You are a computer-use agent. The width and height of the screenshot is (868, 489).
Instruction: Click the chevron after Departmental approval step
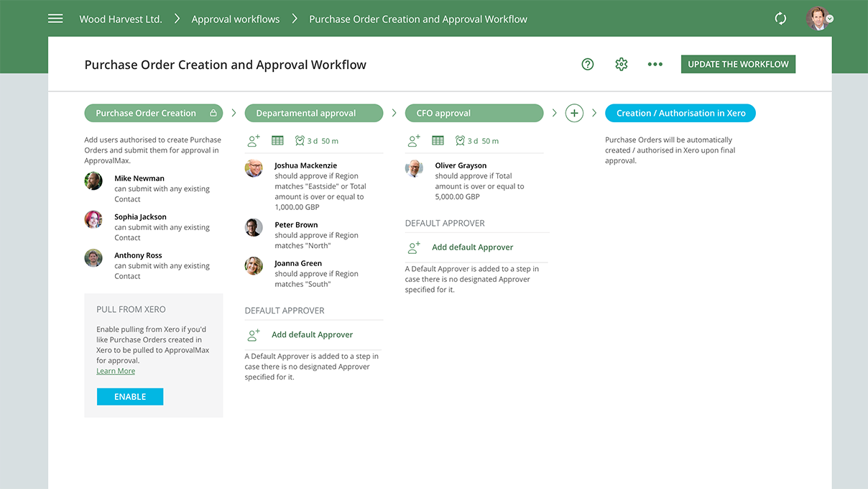tap(394, 113)
